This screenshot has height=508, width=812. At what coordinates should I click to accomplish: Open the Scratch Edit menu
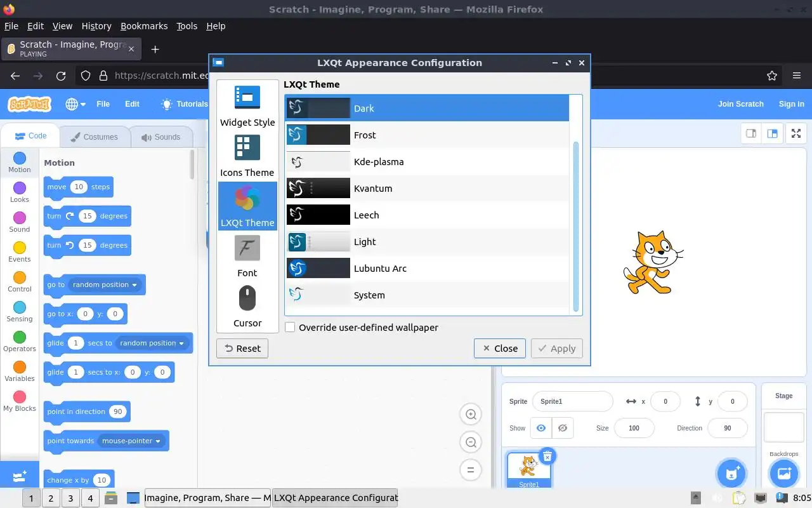pyautogui.click(x=132, y=104)
